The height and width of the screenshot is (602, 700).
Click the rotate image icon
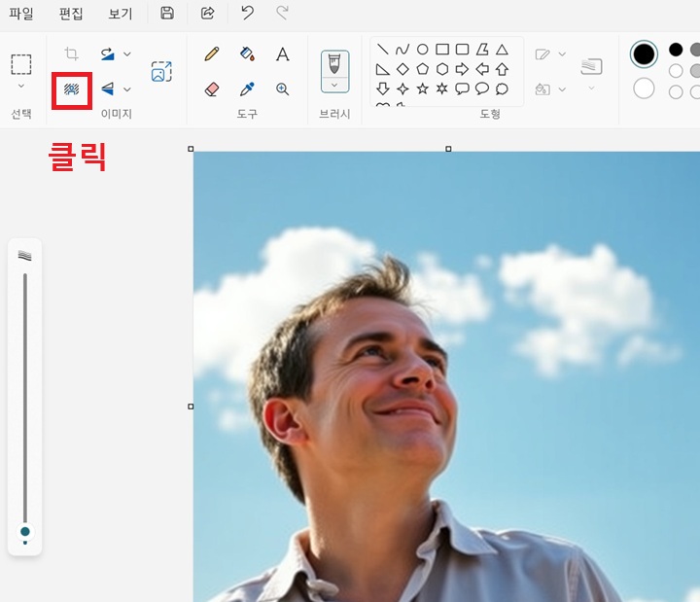[108, 53]
